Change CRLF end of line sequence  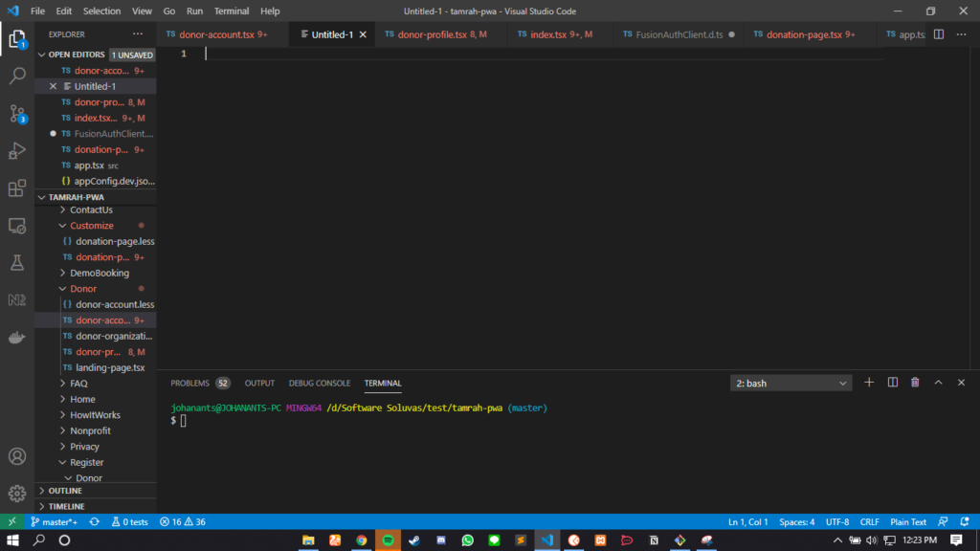pyautogui.click(x=869, y=521)
